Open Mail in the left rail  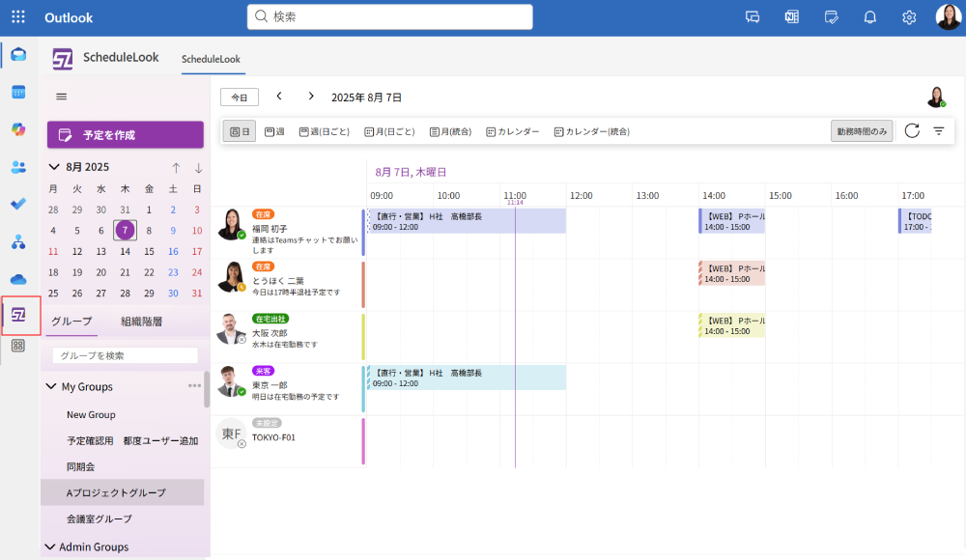pos(18,55)
